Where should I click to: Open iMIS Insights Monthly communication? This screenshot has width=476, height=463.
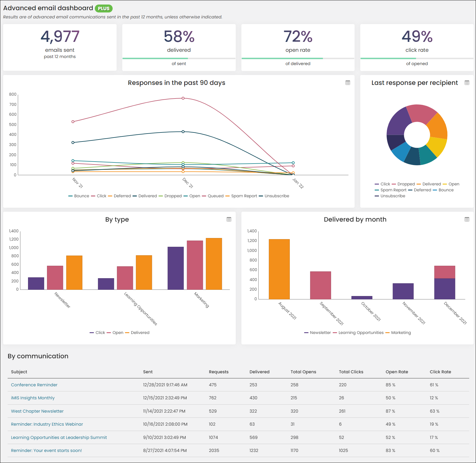[33, 398]
